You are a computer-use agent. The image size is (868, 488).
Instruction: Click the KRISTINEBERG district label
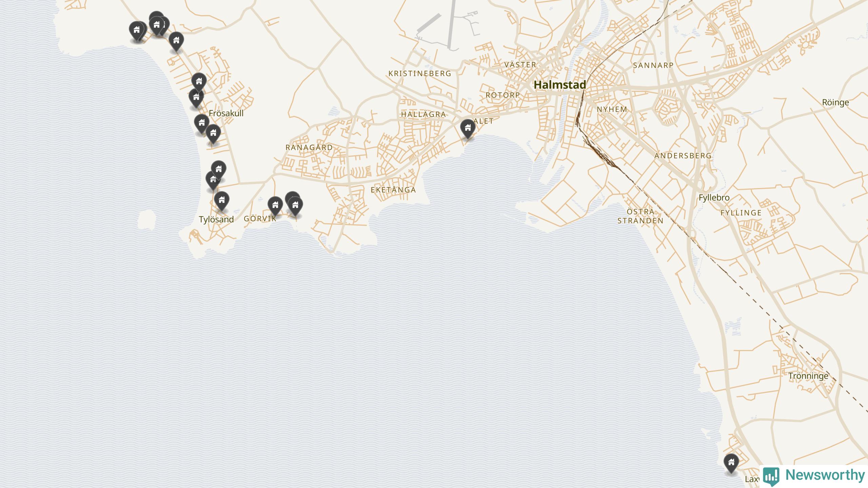[x=420, y=74]
